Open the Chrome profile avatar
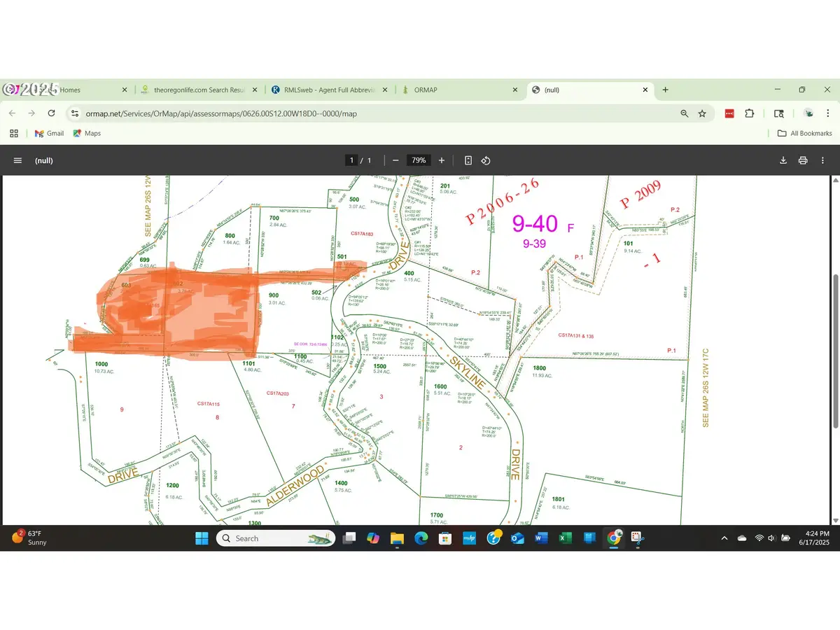The height and width of the screenshot is (630, 840). [x=808, y=113]
